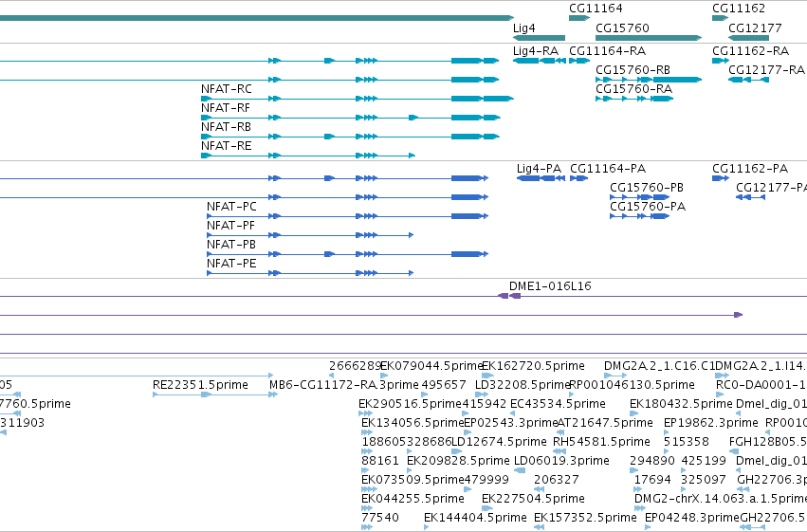Open the CG11162-PA protein label
Image resolution: width=807 pixels, height=532 pixels.
[750, 169]
